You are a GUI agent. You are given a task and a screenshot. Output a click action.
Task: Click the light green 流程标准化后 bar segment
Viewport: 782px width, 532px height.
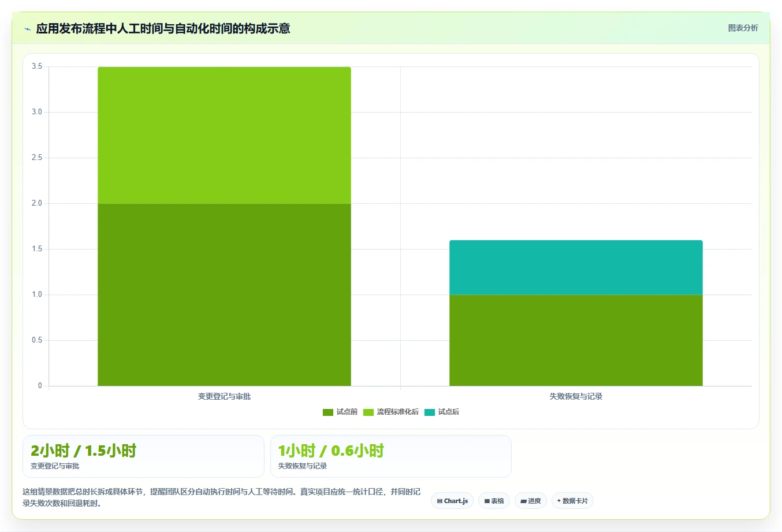click(224, 135)
